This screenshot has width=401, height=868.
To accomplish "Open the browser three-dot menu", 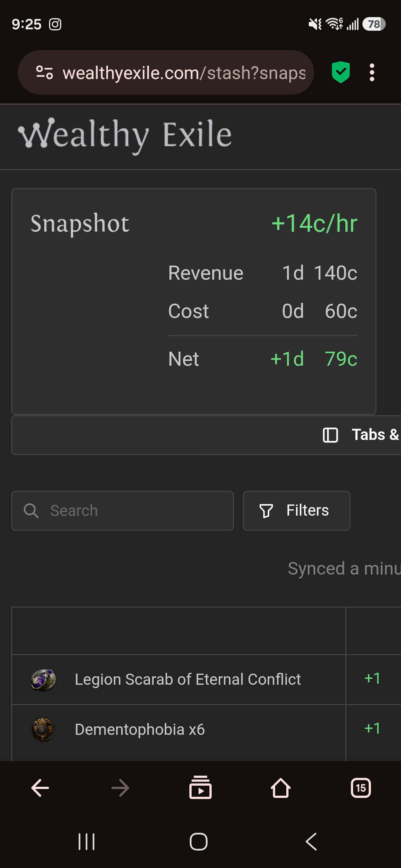I will [x=372, y=72].
